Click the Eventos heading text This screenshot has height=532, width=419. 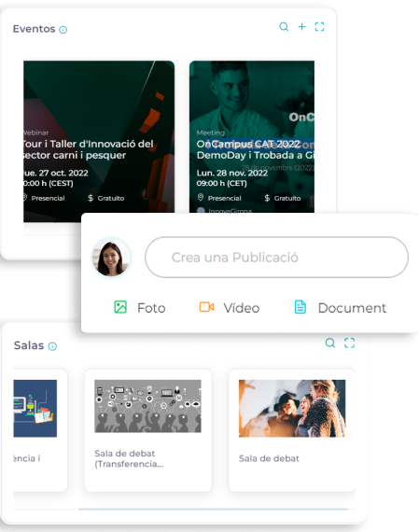(x=34, y=29)
